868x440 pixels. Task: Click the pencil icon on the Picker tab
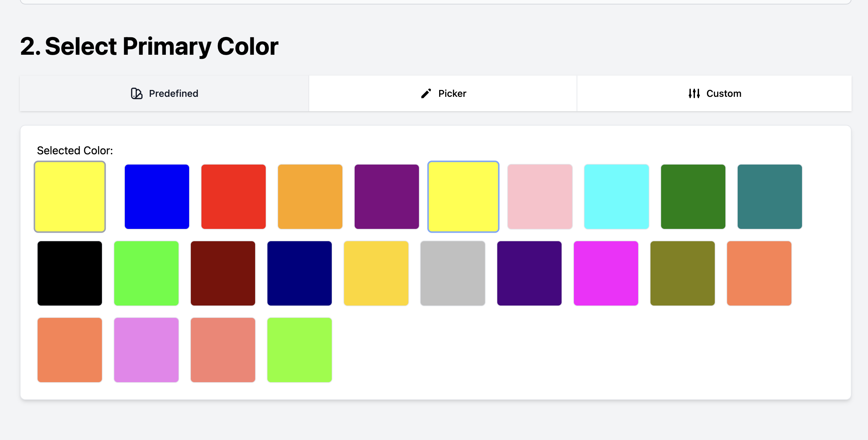pos(425,93)
